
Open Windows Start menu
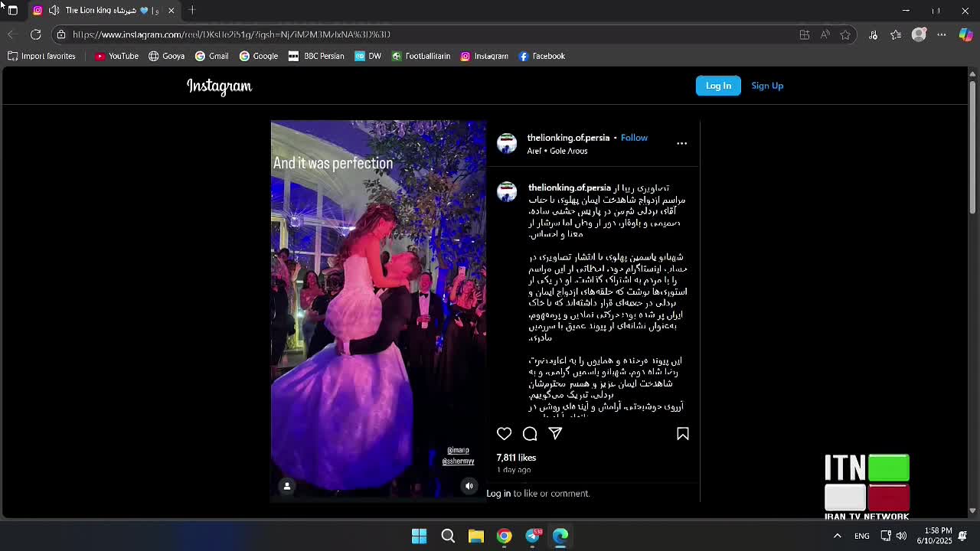coord(419,536)
